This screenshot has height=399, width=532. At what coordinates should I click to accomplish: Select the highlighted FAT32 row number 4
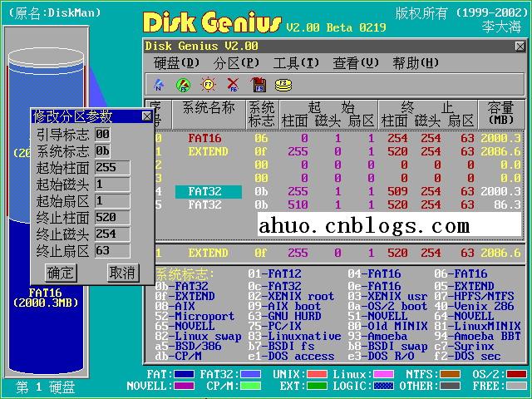click(x=338, y=192)
